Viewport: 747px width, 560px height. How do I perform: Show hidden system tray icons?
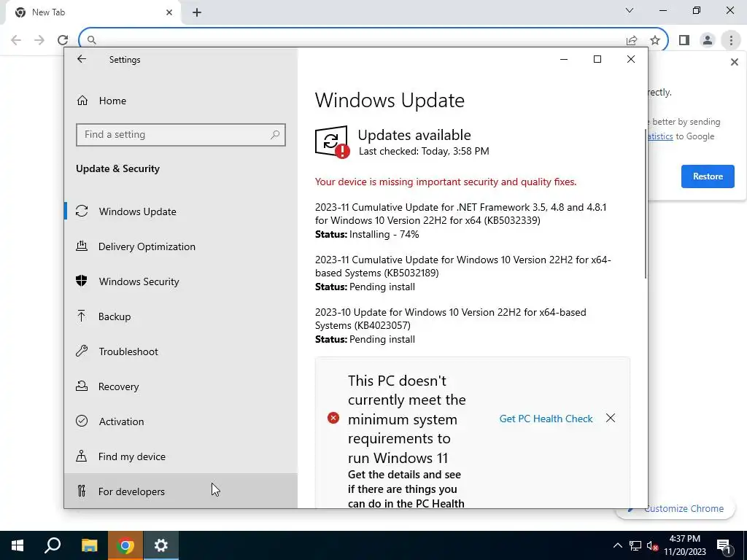pos(617,545)
